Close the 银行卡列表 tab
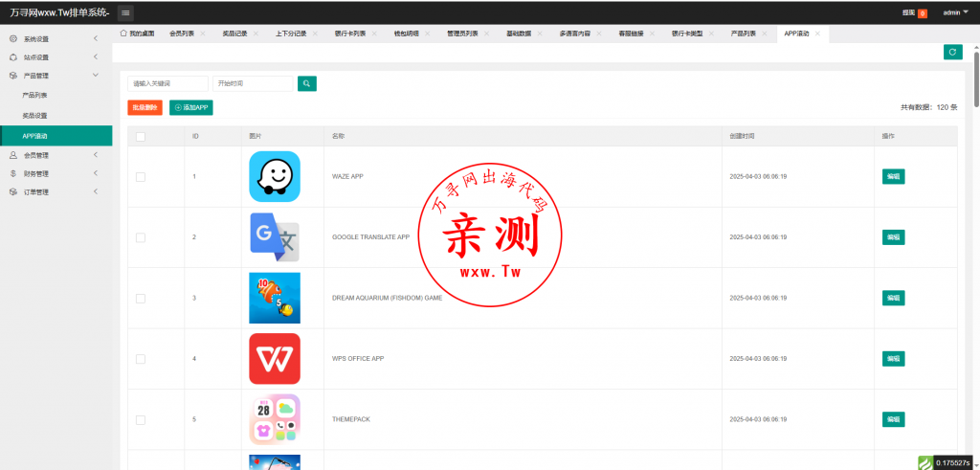980x470 pixels. point(374,34)
